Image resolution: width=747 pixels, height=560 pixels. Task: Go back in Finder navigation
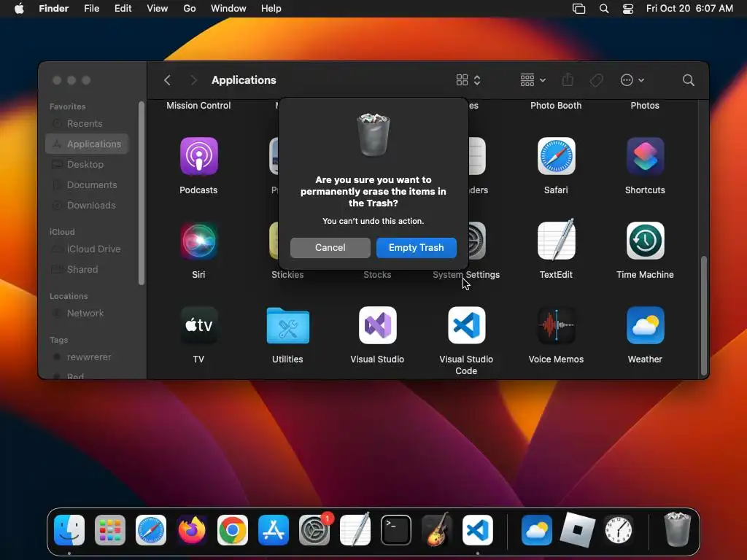click(167, 80)
